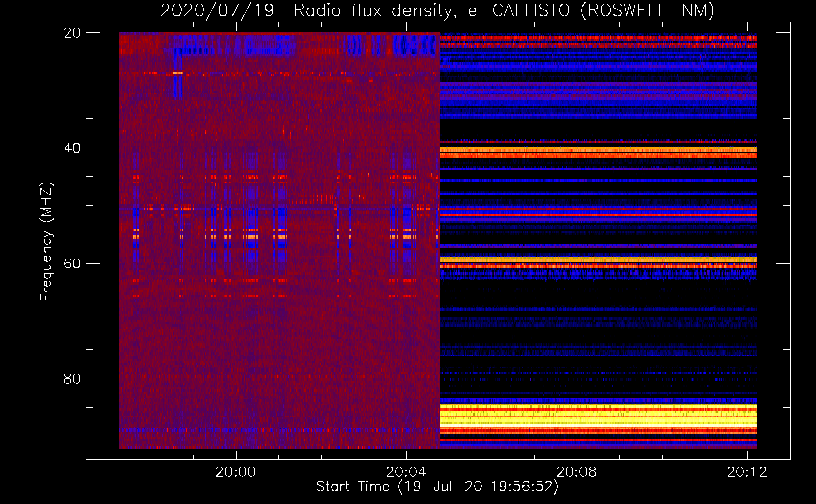The image size is (816, 504).
Task: Click the time tick label "20:08"
Action: [x=576, y=472]
